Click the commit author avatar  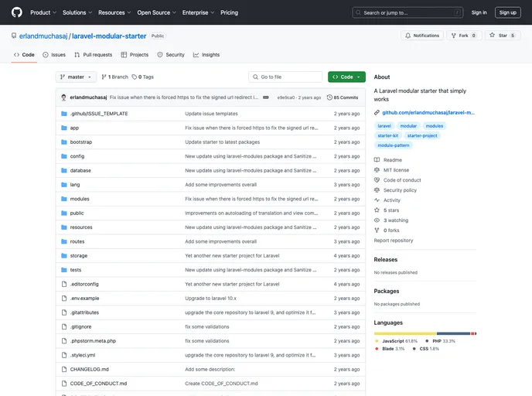(63, 97)
